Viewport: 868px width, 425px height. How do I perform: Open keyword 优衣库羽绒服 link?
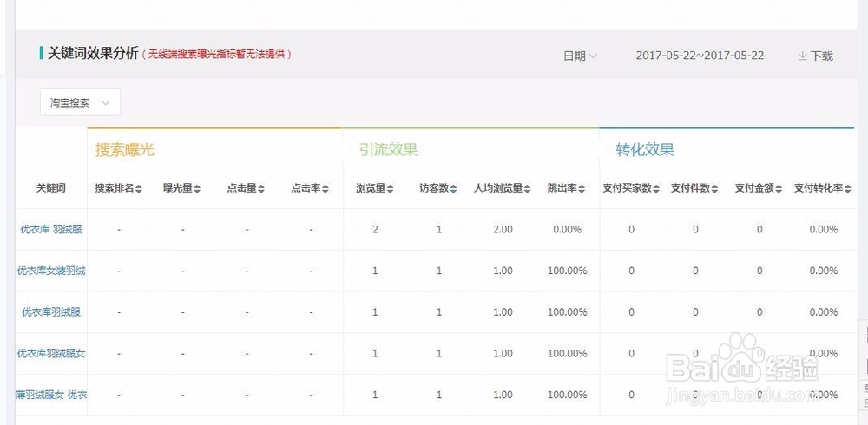(51, 312)
